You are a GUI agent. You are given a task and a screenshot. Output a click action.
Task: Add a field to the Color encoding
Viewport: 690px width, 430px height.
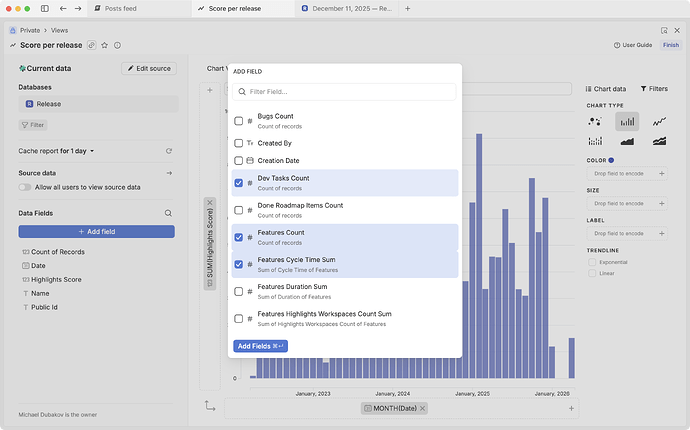pos(661,173)
